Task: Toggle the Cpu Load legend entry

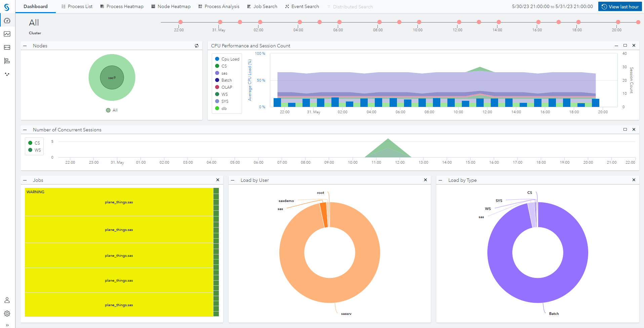Action: pos(227,59)
